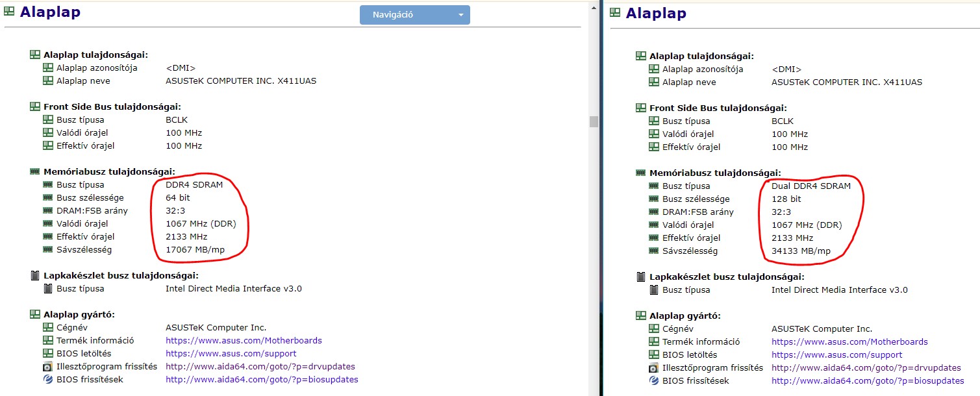
Task: Click Illesztőprogram frissítés icon in right report
Action: point(654,367)
